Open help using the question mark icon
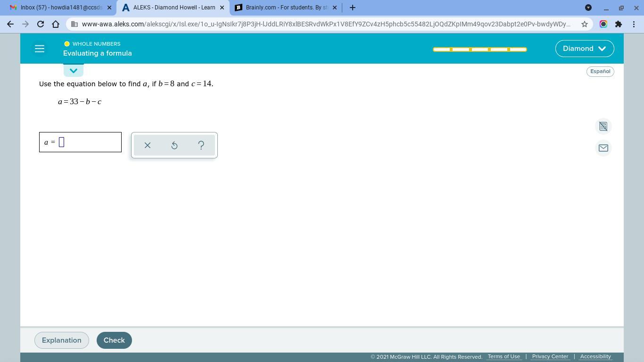The width and height of the screenshot is (644, 362). [201, 145]
